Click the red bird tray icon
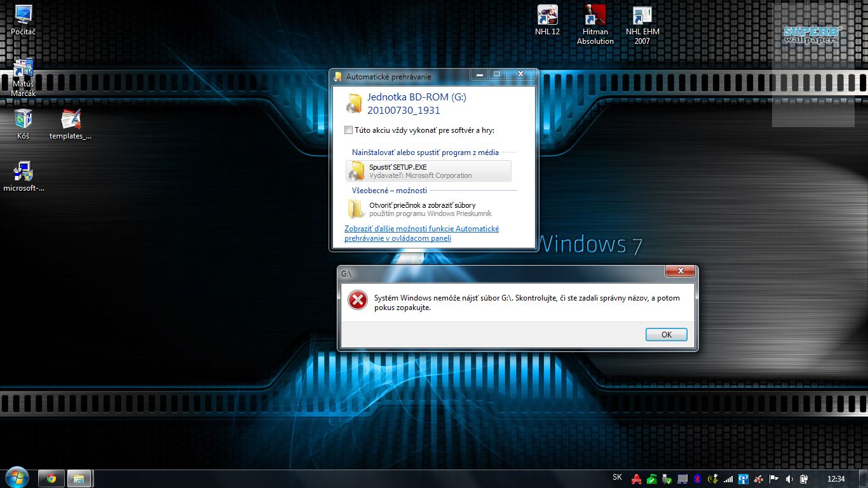868x488 pixels. click(x=758, y=478)
